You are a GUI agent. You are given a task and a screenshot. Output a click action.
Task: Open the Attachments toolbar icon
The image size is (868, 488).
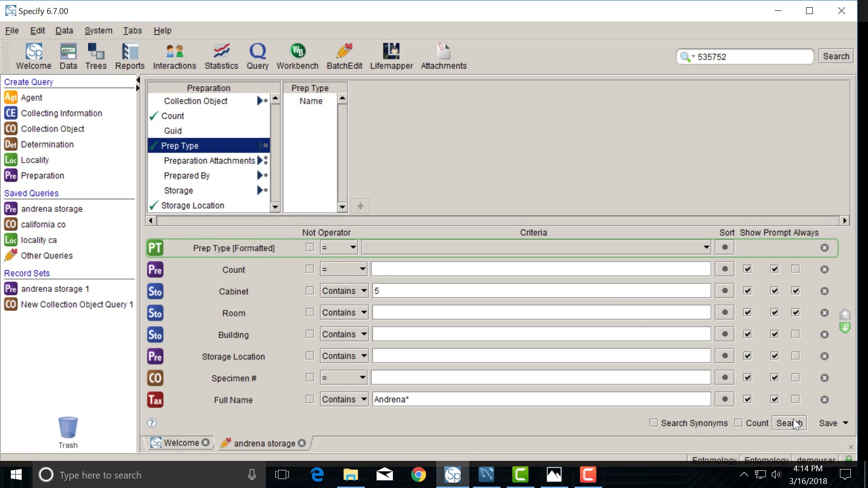443,56
